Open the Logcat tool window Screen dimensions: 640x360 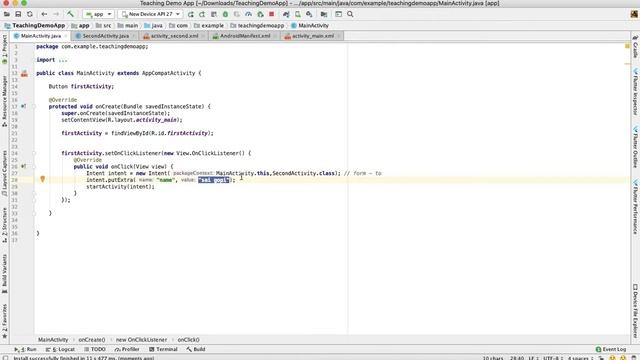(60, 349)
